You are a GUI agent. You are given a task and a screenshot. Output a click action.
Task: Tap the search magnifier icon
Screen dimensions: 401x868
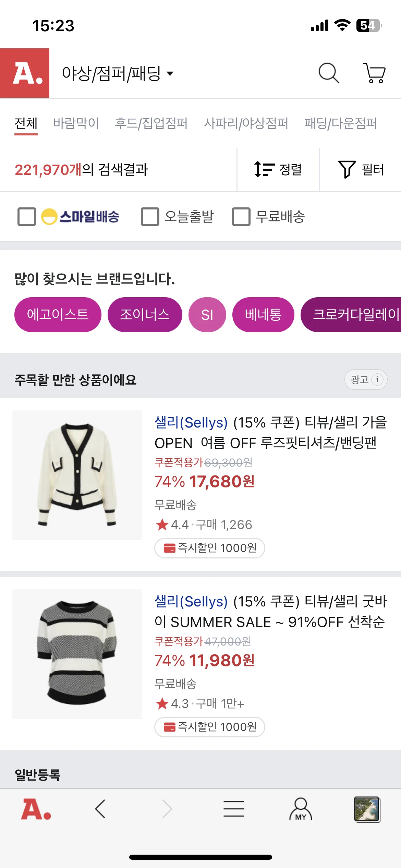coord(329,73)
